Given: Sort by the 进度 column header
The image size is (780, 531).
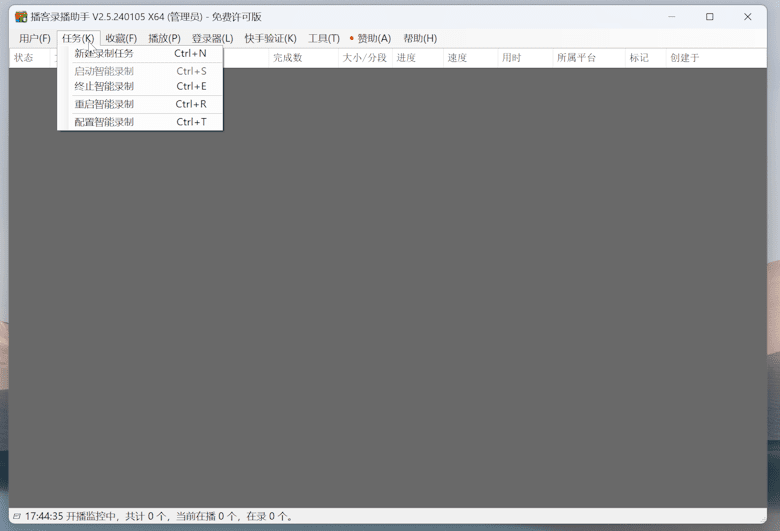Looking at the screenshot, I should point(418,58).
